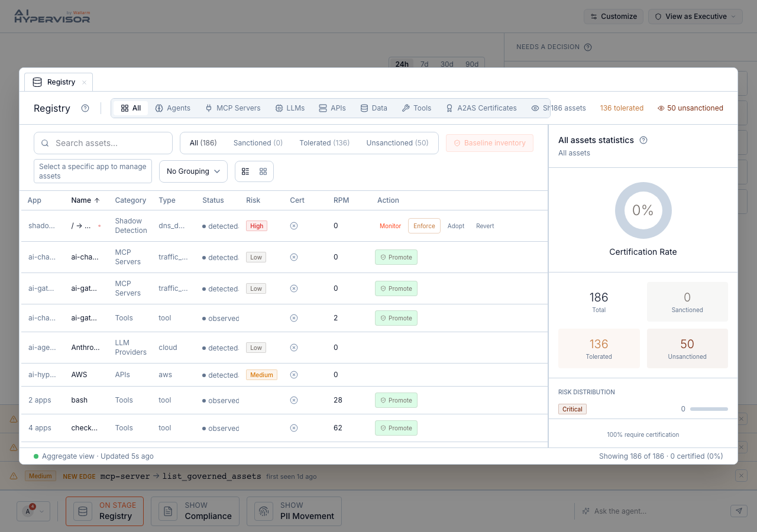Click in the Search assets field
Image resolution: width=757 pixels, height=532 pixels.
tap(103, 143)
